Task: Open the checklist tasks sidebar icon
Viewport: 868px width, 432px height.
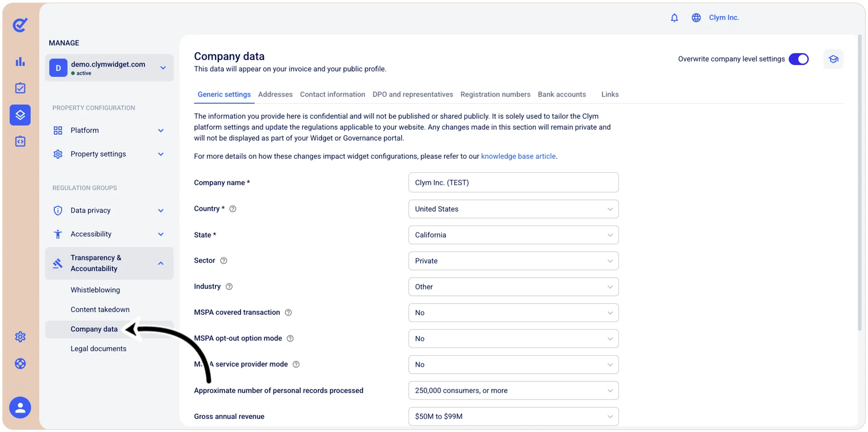Action: coord(20,88)
